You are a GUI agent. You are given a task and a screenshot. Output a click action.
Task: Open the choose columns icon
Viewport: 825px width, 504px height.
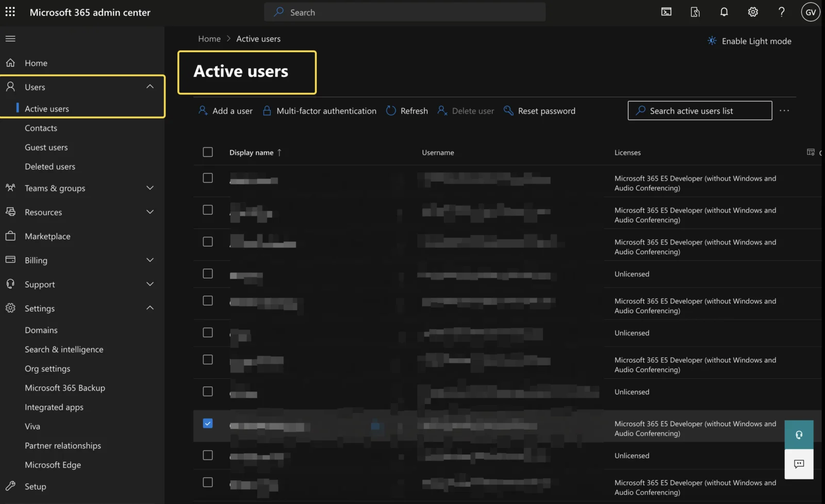click(811, 152)
